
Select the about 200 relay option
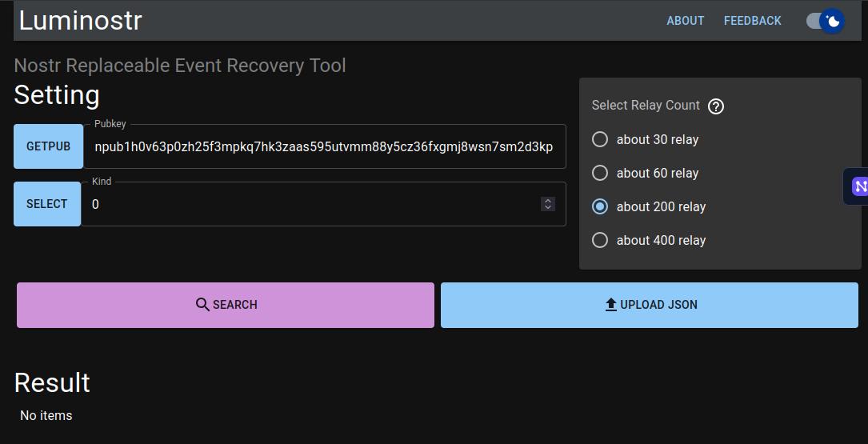pos(599,206)
